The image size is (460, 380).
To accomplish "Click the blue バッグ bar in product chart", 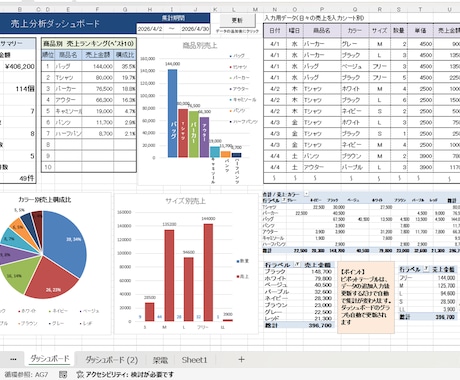I will pos(172,113).
